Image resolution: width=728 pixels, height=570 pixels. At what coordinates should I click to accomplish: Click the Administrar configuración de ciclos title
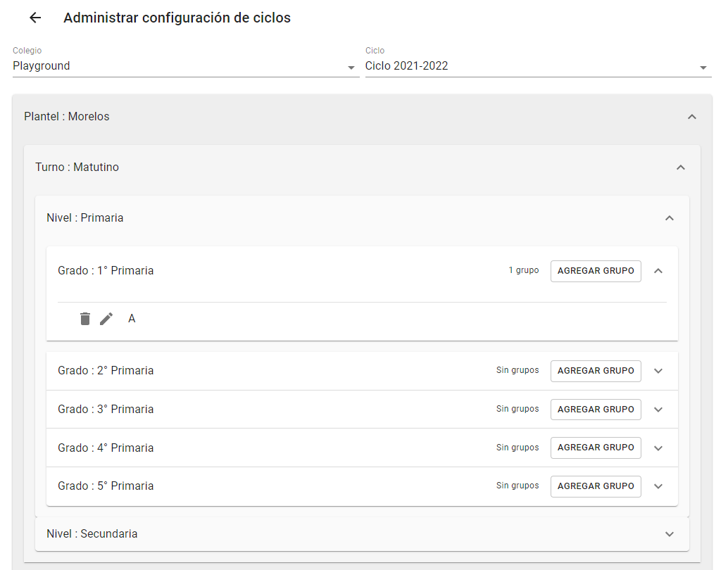point(177,18)
